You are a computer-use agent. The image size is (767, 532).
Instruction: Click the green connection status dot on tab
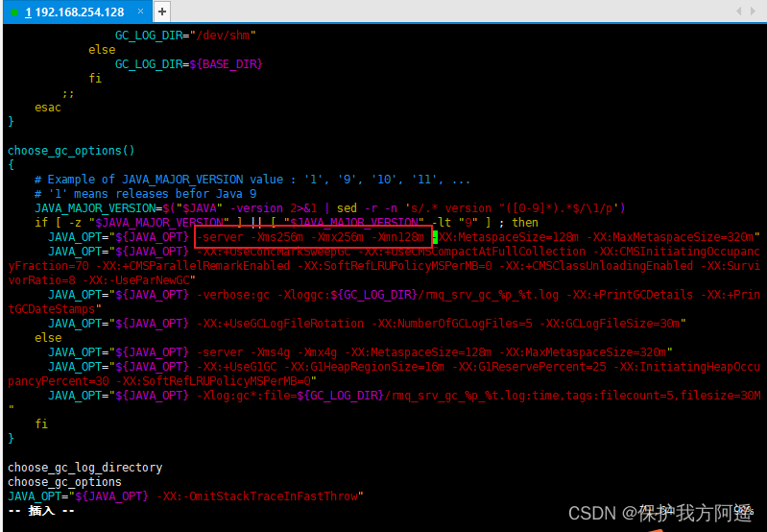coord(14,12)
